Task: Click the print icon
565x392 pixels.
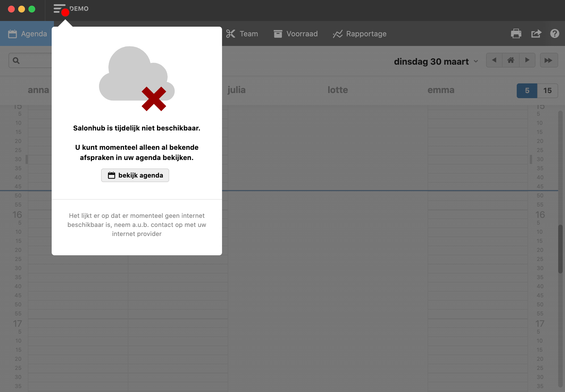Action: (516, 34)
